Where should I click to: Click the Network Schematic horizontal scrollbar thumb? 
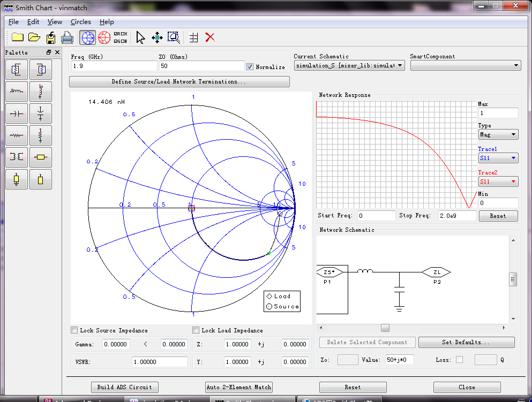[385, 328]
